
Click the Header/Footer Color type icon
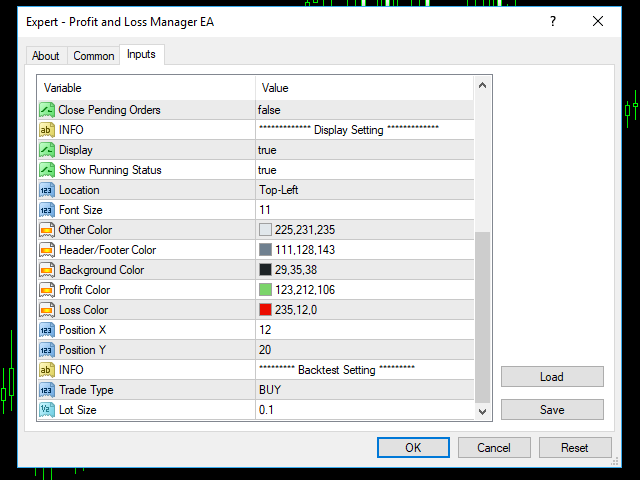point(47,250)
